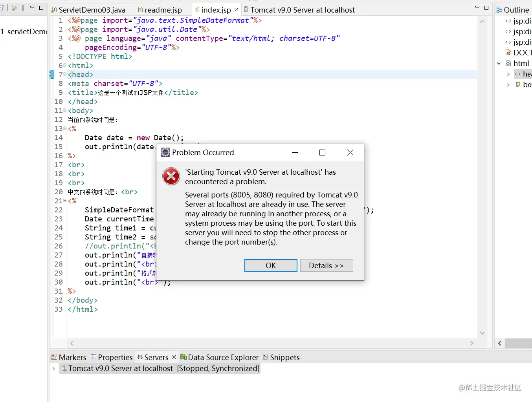Collapse the html node in the Outline
532x402 pixels.
[x=499, y=63]
